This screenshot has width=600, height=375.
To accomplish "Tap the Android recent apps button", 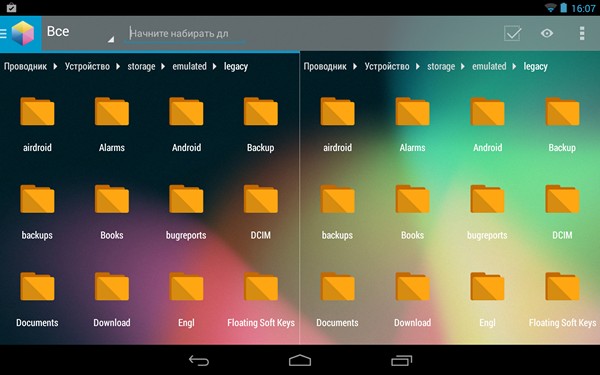I will pyautogui.click(x=401, y=360).
